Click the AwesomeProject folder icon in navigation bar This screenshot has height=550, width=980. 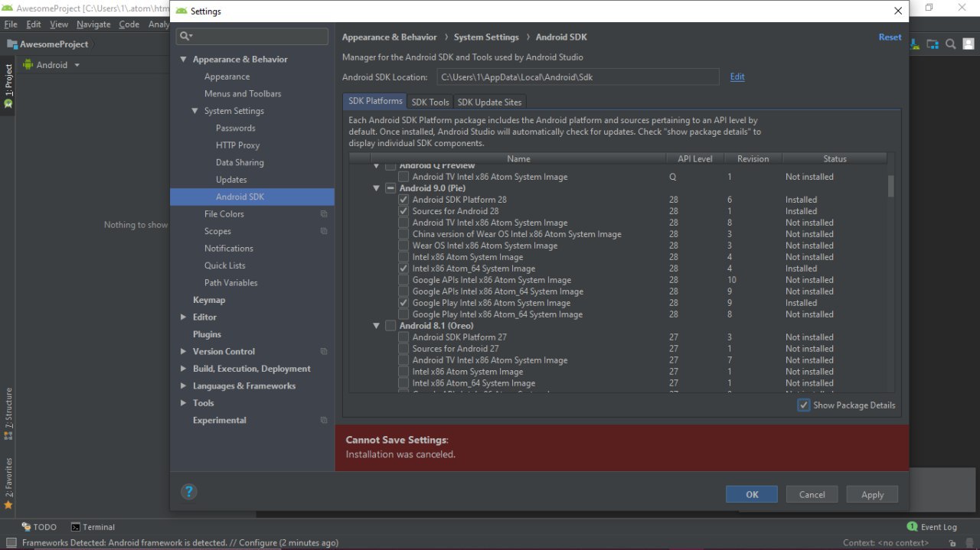coord(12,44)
